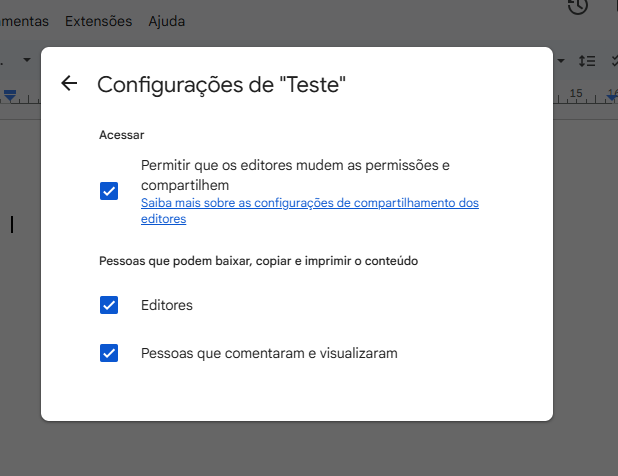Click the 'Configurações de "Teste"' dialog title
618x476 pixels.
(221, 84)
